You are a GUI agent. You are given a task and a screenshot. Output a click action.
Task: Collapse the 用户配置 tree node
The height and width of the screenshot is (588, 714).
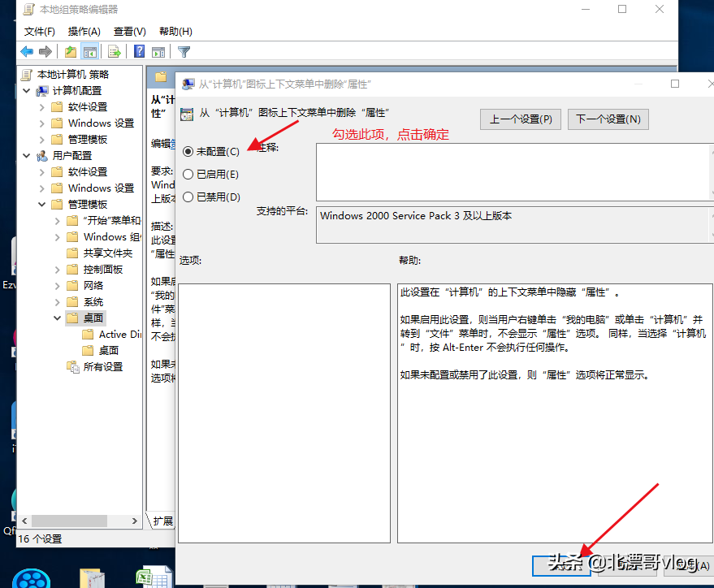27,156
